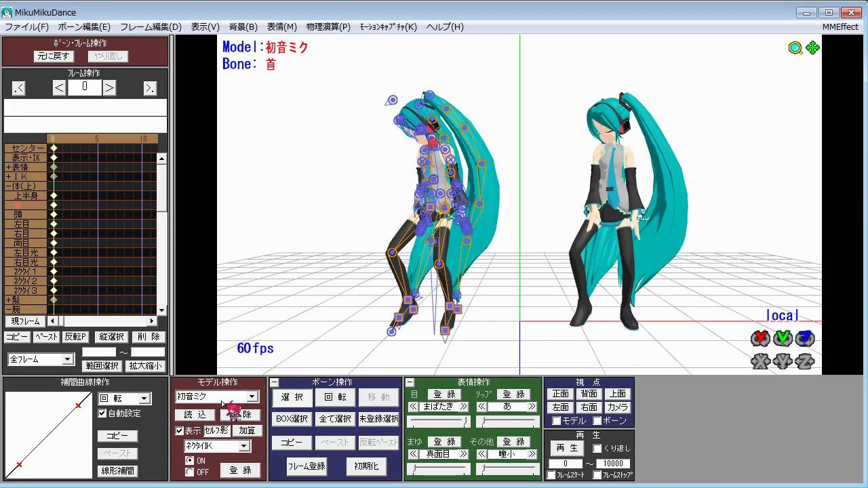Go to previous frame with < button
Screen dimensions: 868x488
tap(59, 87)
